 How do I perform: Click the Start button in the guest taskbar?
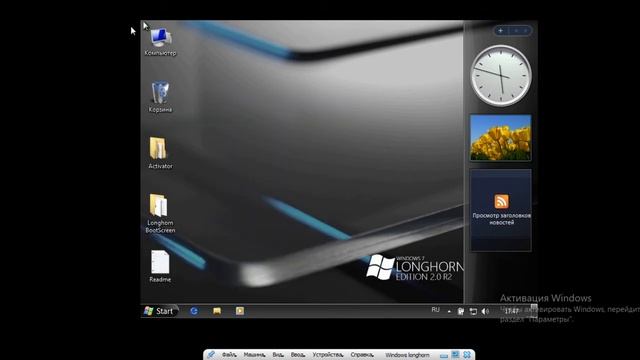159,311
